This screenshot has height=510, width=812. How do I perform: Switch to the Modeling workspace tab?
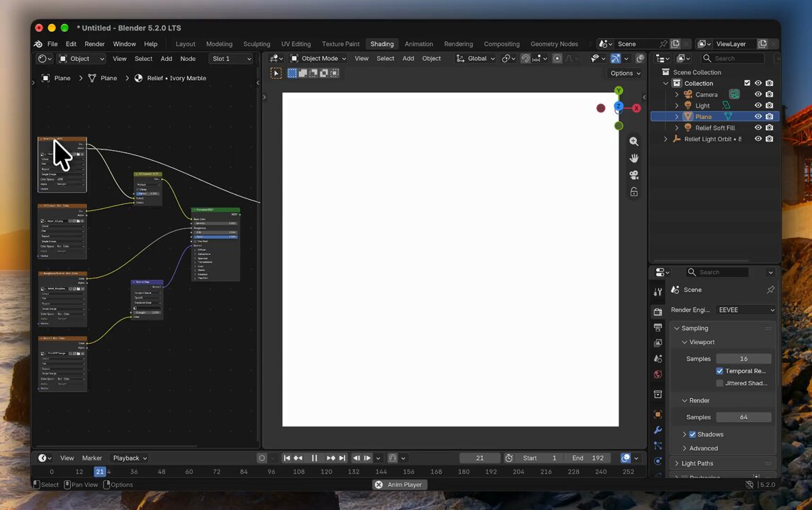pos(219,44)
